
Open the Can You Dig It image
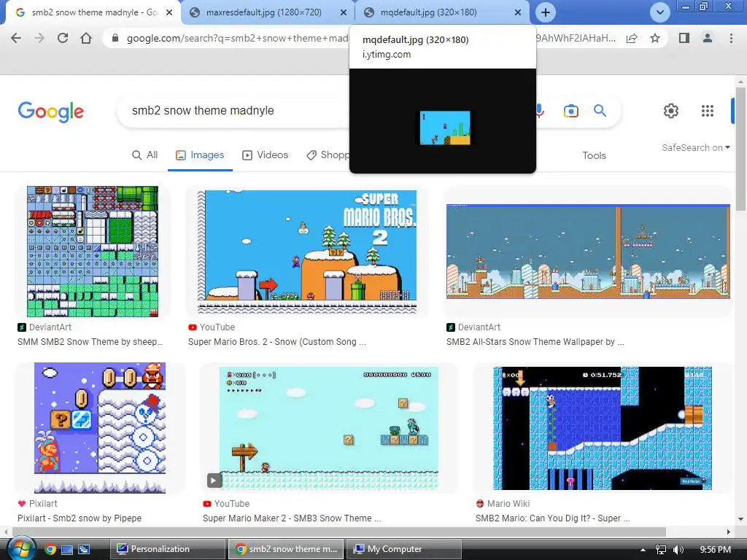[603, 428]
